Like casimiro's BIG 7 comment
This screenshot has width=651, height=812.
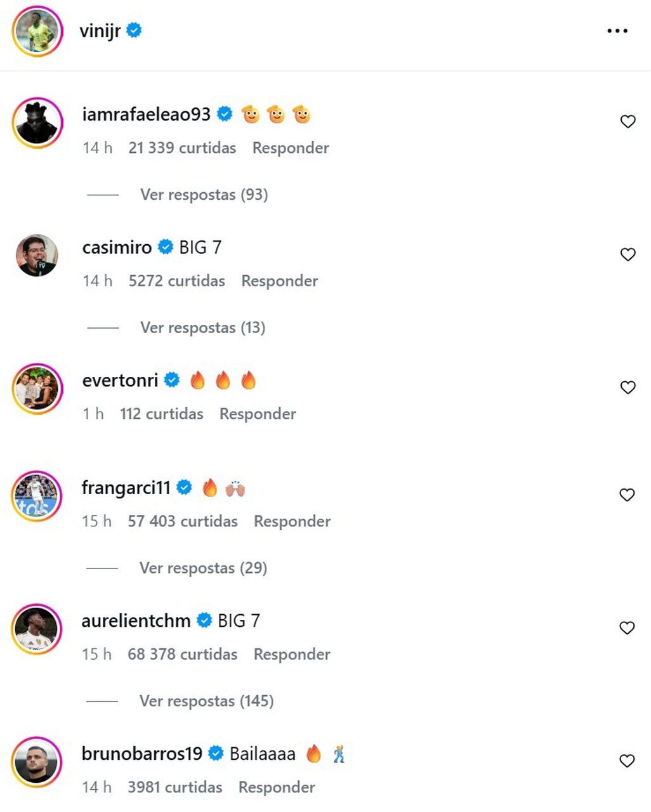[628, 254]
